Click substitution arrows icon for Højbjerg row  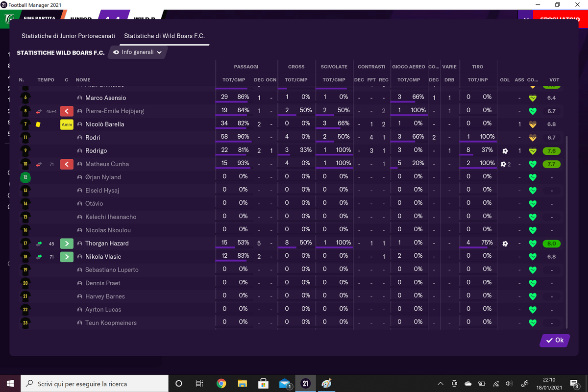[x=39, y=111]
